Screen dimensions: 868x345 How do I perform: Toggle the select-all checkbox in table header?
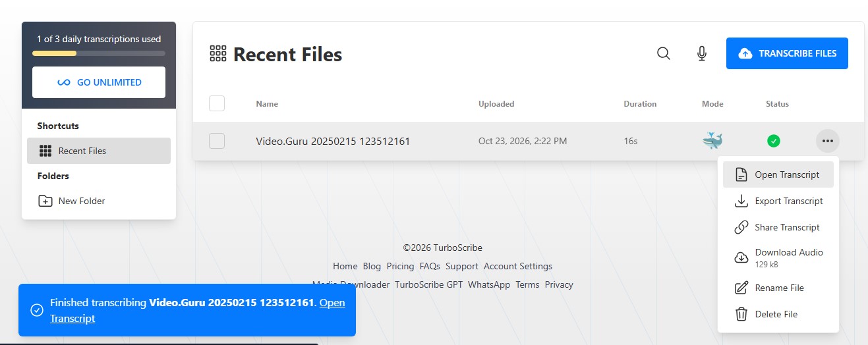point(217,103)
